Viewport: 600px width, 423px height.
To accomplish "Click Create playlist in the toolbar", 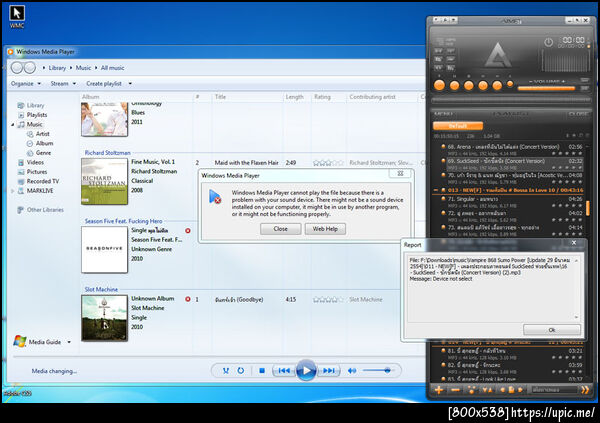I will [x=104, y=83].
